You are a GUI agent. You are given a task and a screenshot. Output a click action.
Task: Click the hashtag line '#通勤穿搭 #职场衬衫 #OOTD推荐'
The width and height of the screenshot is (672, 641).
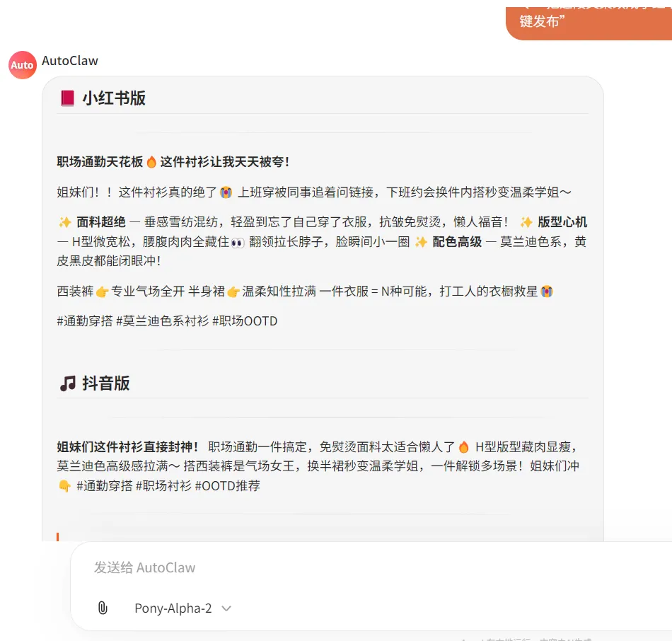coord(168,486)
